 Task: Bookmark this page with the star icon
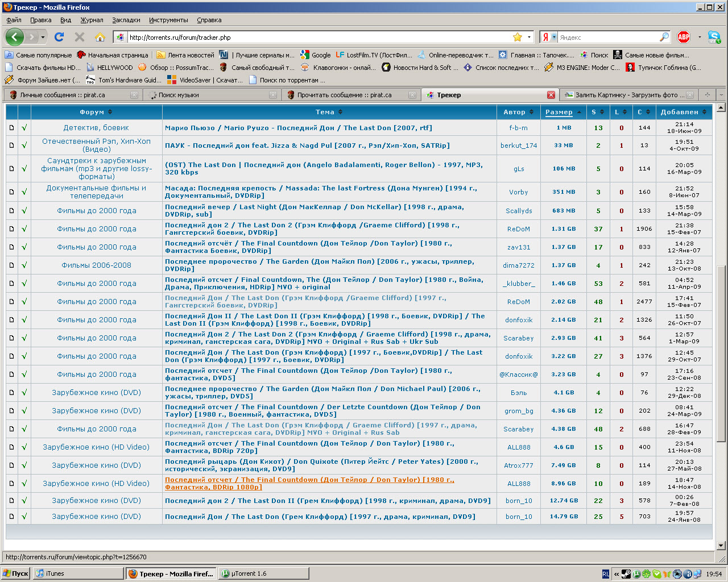pyautogui.click(x=518, y=37)
